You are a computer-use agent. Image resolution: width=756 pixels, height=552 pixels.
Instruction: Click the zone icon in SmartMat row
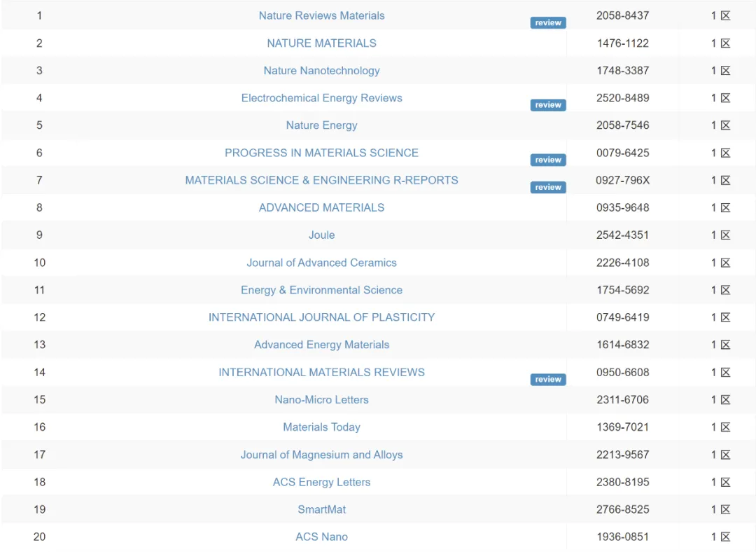[726, 509]
